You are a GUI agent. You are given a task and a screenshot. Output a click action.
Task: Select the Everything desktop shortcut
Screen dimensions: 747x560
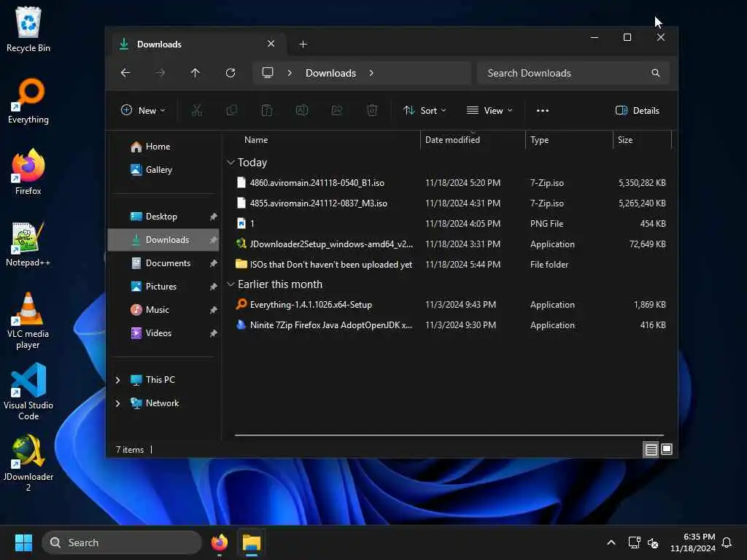(28, 101)
